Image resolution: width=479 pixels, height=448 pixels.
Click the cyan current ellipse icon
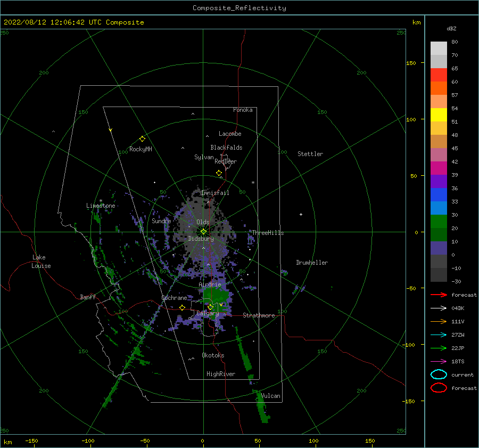click(x=439, y=374)
